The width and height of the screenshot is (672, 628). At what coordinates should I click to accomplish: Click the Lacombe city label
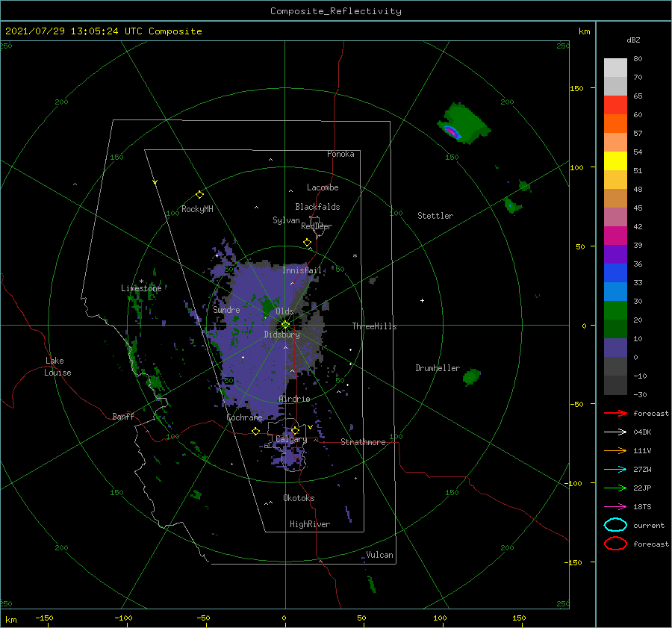click(x=323, y=187)
